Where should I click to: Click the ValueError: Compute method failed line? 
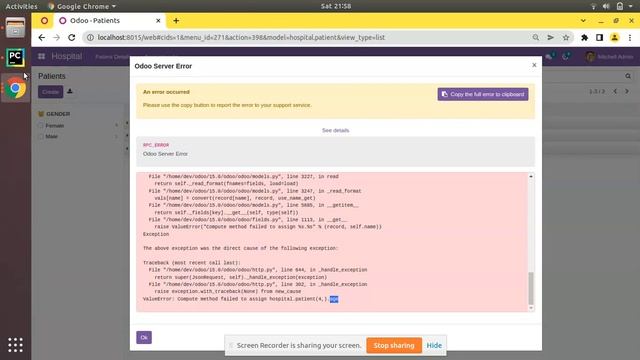(x=241, y=299)
